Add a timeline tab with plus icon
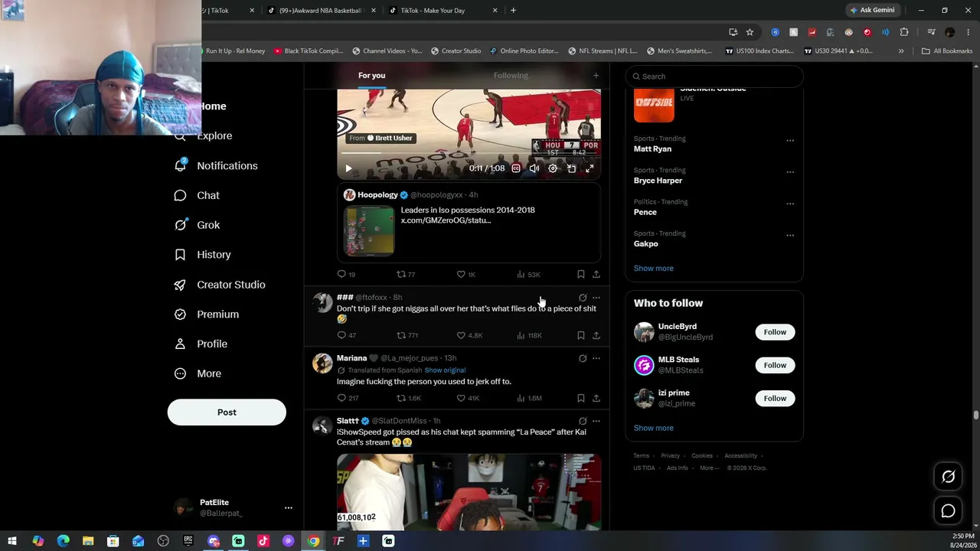Screen dimensions: 980x551 (596, 75)
